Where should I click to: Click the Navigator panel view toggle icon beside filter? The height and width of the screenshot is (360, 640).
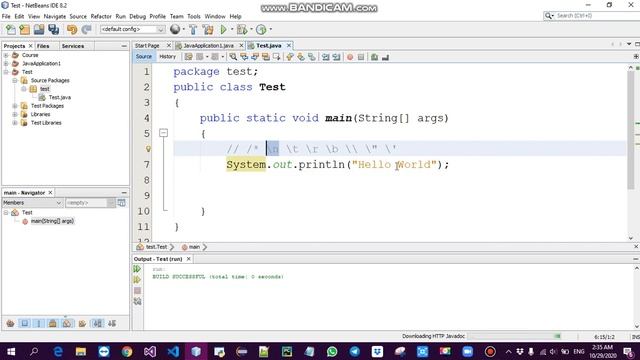(122, 203)
